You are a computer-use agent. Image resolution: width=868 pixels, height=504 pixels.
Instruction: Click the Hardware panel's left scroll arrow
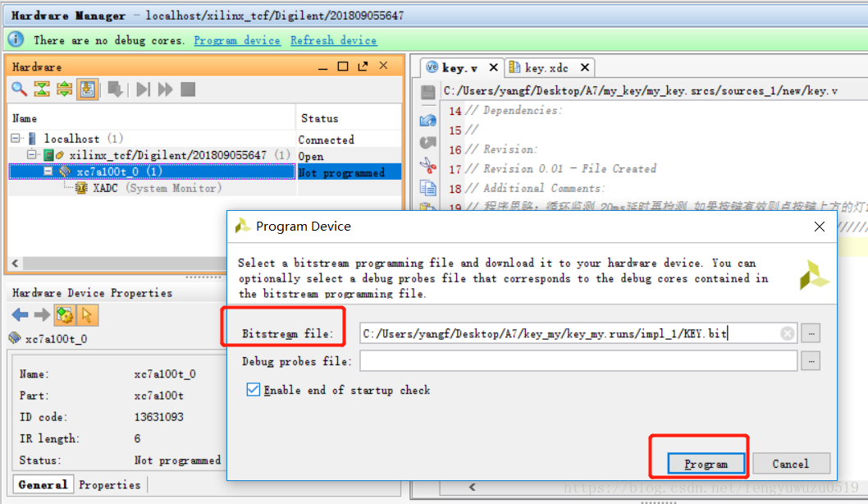tap(15, 263)
